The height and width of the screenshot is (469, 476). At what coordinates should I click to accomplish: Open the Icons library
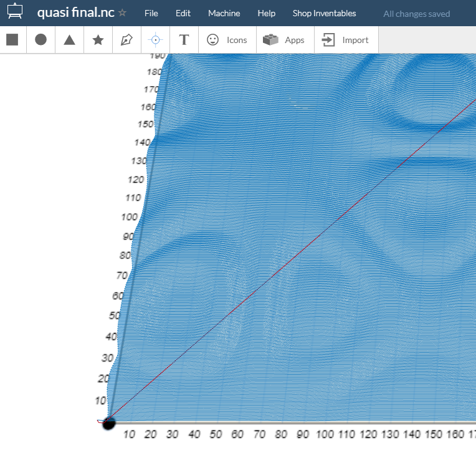point(227,40)
